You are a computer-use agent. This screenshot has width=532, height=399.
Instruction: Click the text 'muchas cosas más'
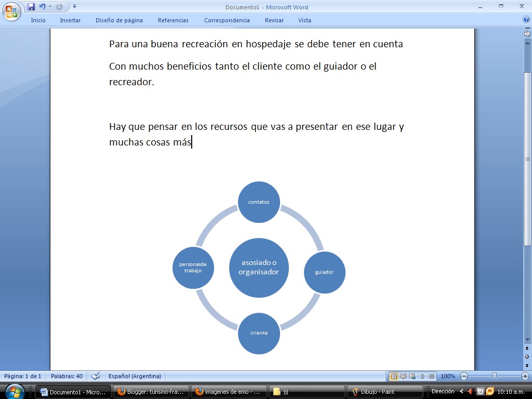pos(150,142)
